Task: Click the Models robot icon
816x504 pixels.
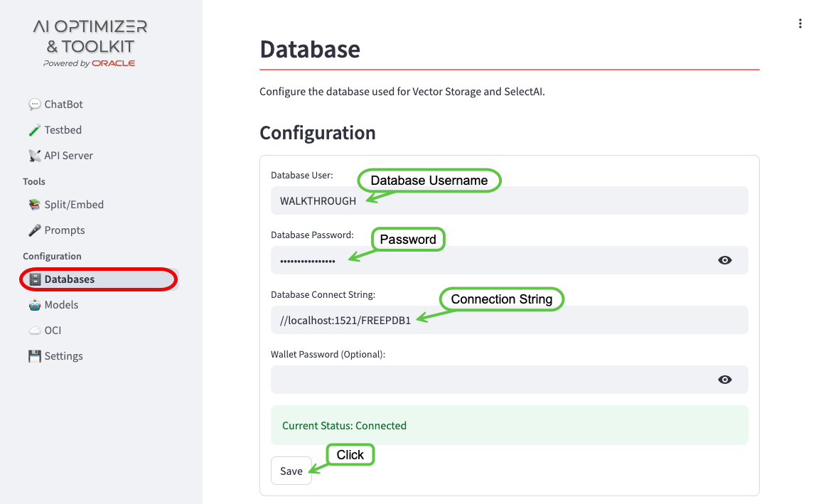Action: [x=34, y=305]
